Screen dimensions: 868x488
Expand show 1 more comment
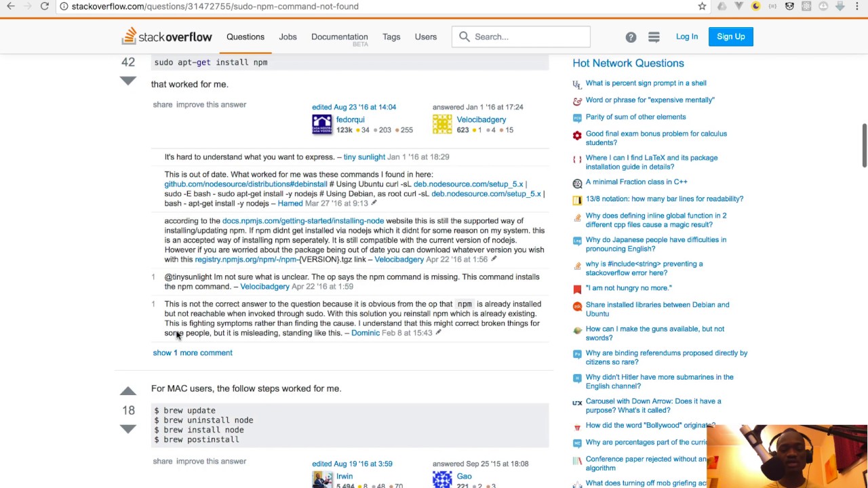pos(193,352)
